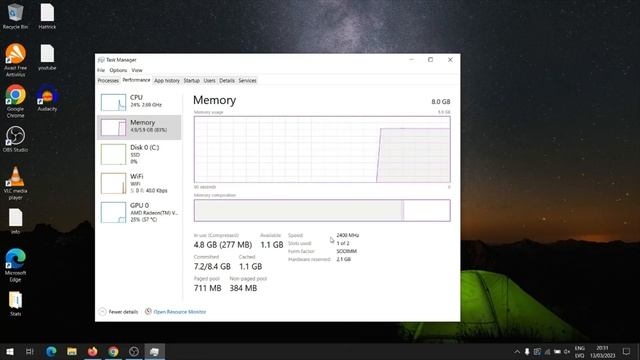The height and width of the screenshot is (360, 640).
Task: Click the battery tray icon
Action: click(x=557, y=351)
